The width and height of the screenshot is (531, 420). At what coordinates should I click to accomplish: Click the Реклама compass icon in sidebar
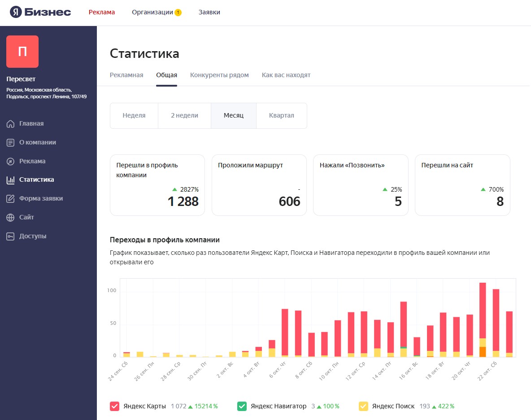pos(10,162)
